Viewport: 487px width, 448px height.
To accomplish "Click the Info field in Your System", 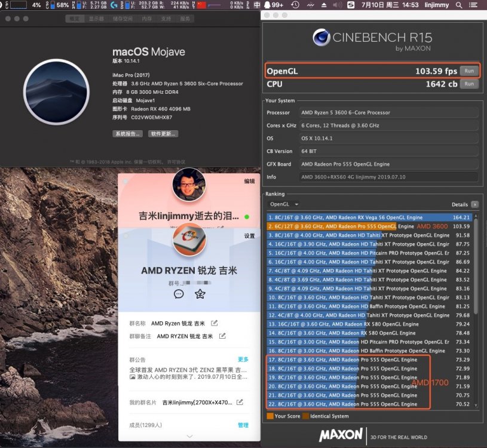I will 388,177.
